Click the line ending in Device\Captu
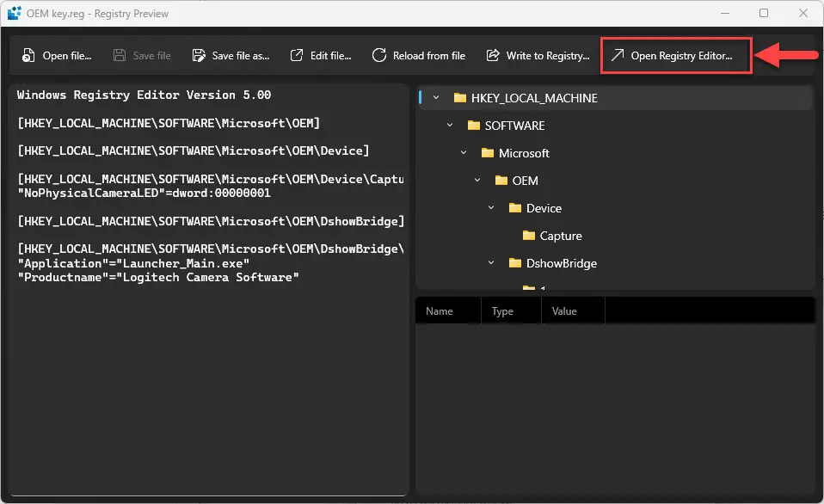The height and width of the screenshot is (504, 824). [211, 179]
